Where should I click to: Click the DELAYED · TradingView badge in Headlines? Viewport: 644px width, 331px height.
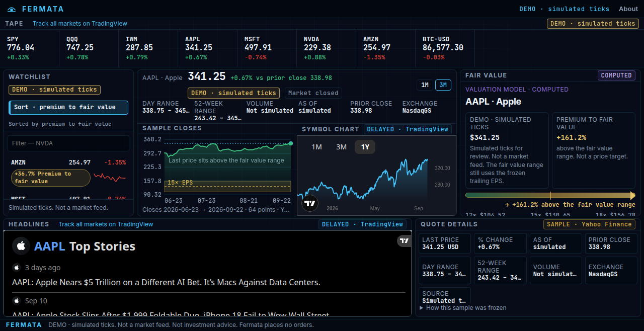coord(363,224)
